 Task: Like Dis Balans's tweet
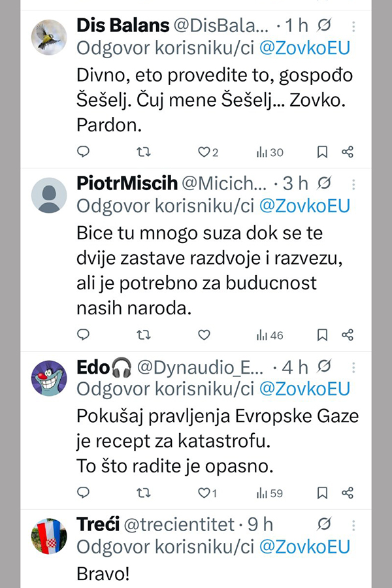204,152
